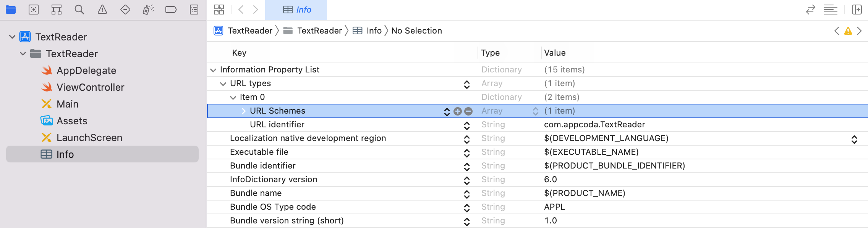
Task: Click the related items grid icon
Action: pos(219,10)
